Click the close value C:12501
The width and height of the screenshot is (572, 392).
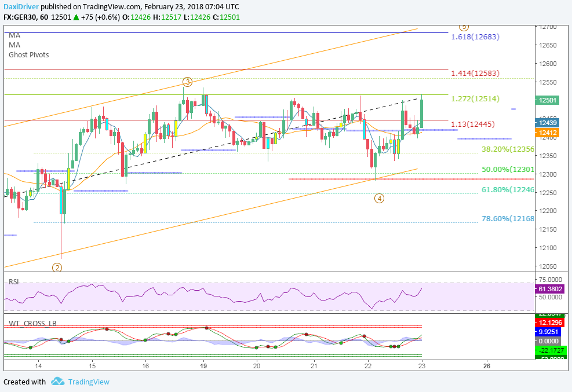pyautogui.click(x=226, y=17)
